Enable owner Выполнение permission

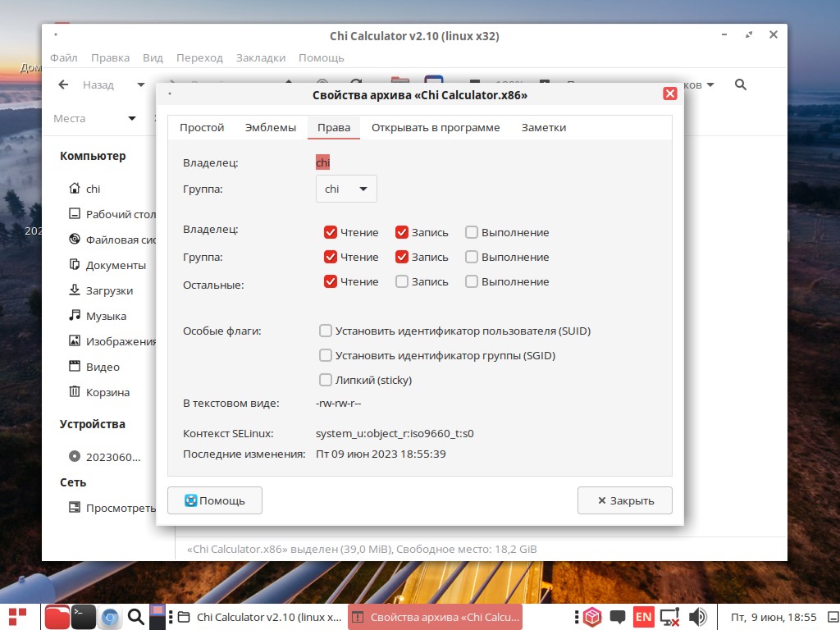[x=472, y=232]
